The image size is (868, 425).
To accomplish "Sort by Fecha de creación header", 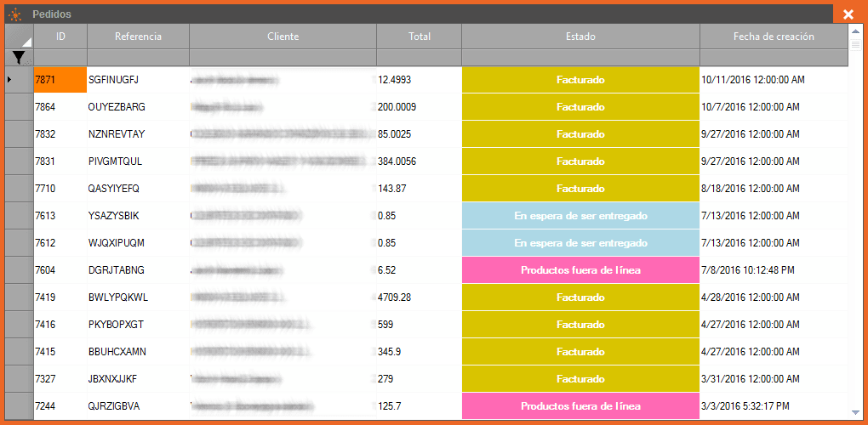I will pos(773,37).
